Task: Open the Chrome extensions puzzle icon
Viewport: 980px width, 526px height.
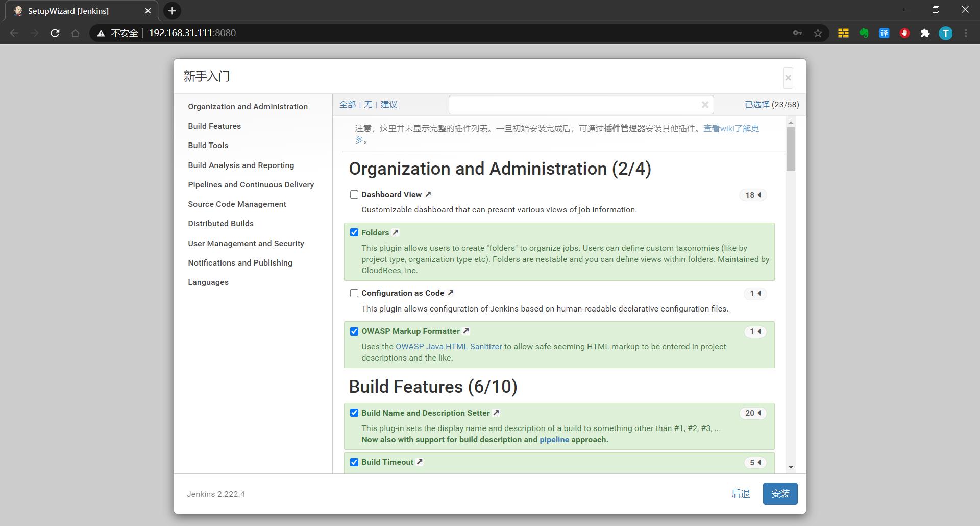Action: click(x=925, y=33)
